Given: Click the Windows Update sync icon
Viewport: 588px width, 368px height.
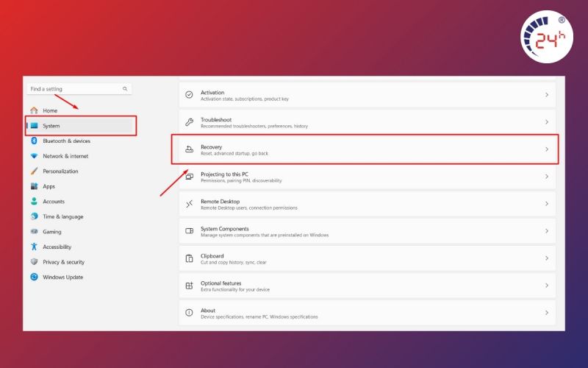Looking at the screenshot, I should [34, 277].
